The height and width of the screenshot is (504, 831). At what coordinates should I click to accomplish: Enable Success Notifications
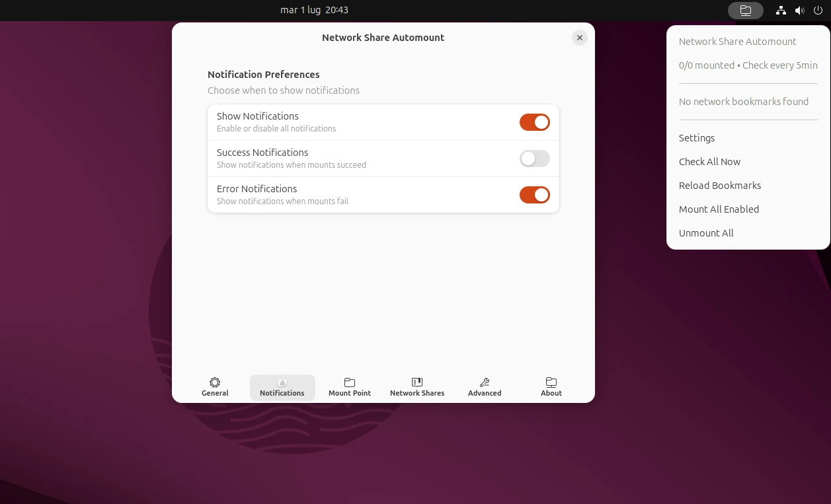pyautogui.click(x=535, y=159)
